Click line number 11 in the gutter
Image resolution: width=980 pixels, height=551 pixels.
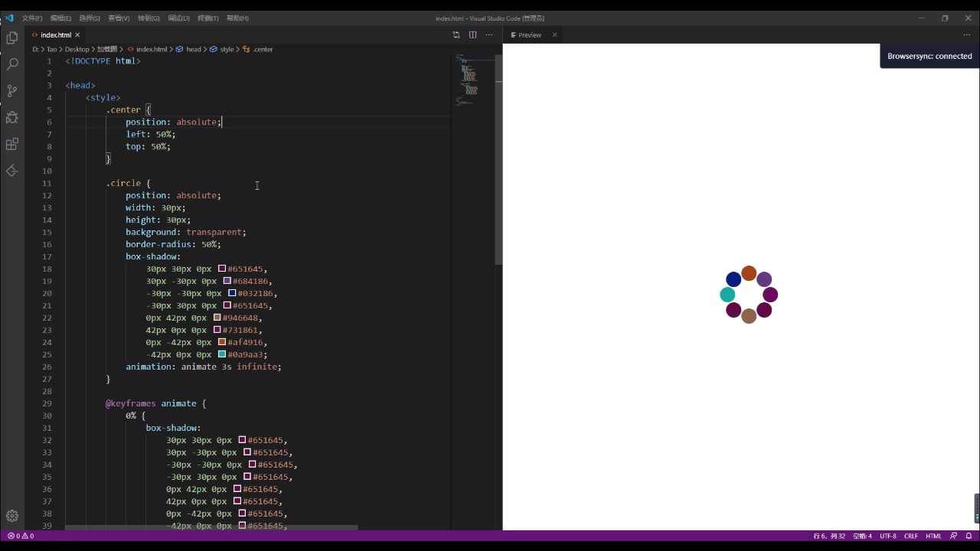[x=47, y=183]
